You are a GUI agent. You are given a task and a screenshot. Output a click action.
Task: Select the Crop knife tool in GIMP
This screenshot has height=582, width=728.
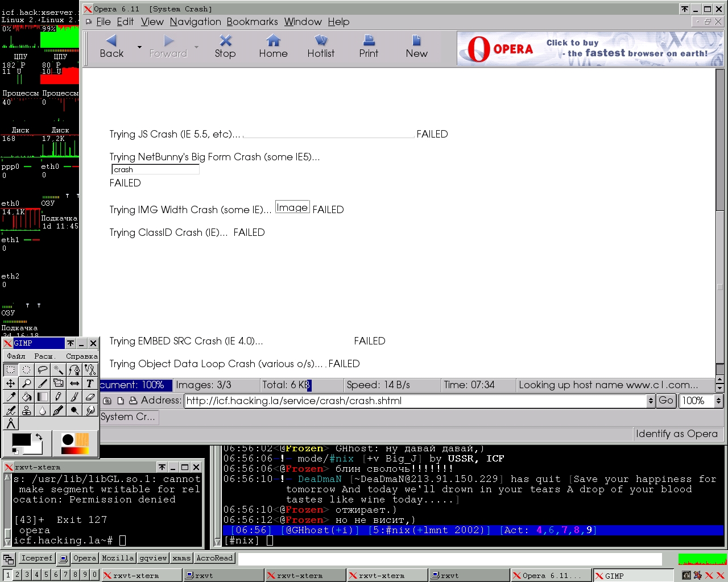(x=42, y=383)
